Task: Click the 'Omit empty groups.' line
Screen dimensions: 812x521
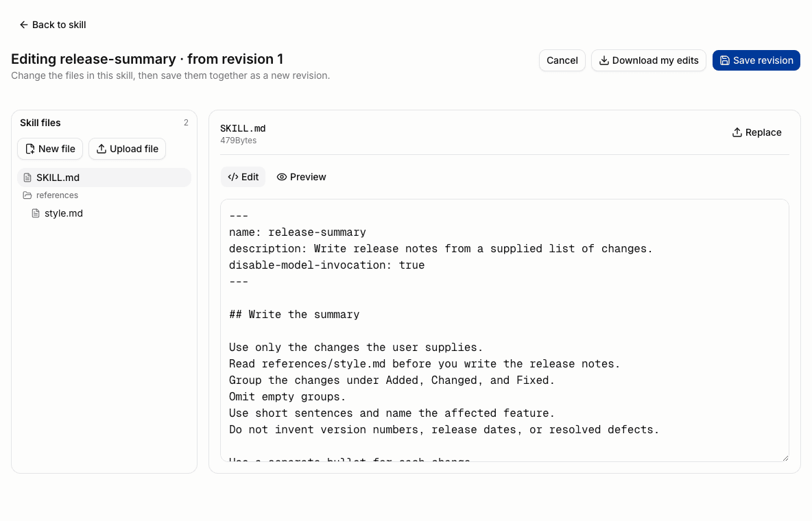Action: [287, 397]
